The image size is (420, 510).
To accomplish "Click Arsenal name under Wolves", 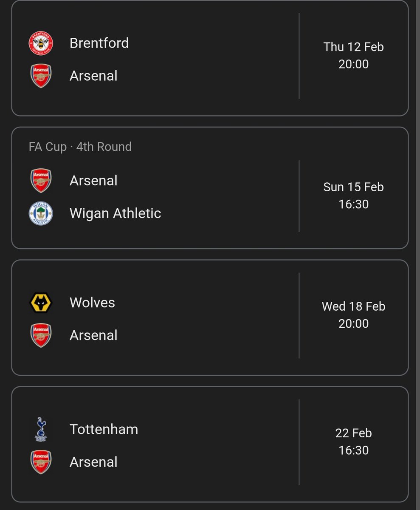I will coord(93,335).
